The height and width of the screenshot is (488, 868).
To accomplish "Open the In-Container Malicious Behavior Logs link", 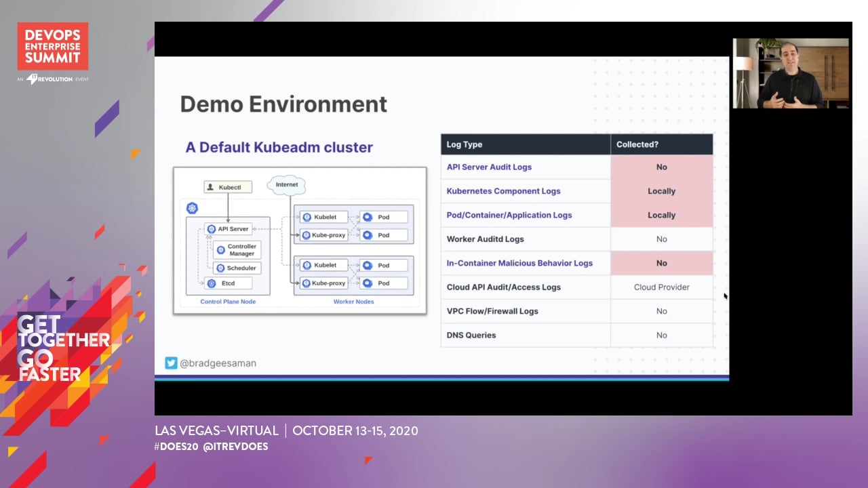I will 519,263.
